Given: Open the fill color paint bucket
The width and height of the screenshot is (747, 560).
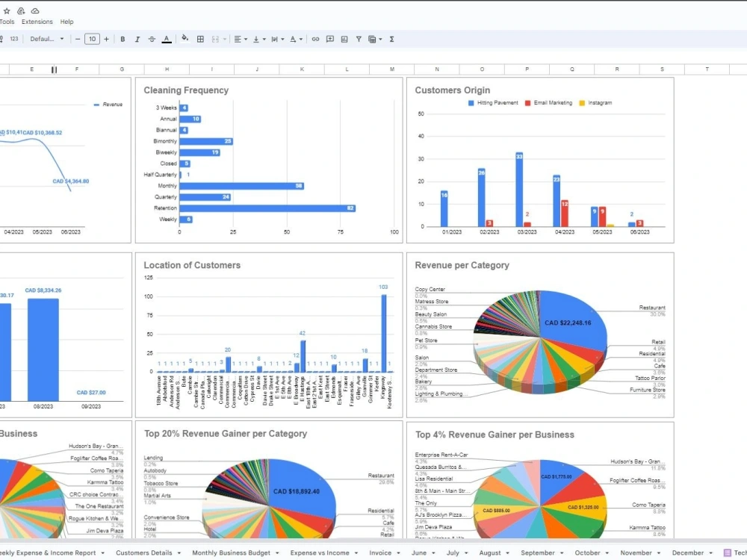Looking at the screenshot, I should (185, 39).
